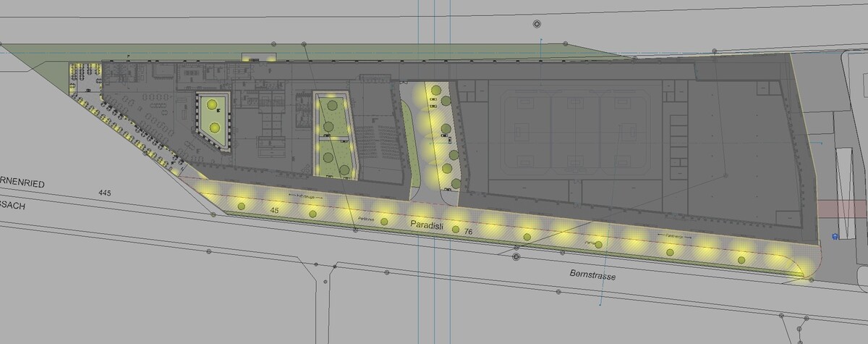
Task: Select parcel number 76
Action: click(469, 232)
